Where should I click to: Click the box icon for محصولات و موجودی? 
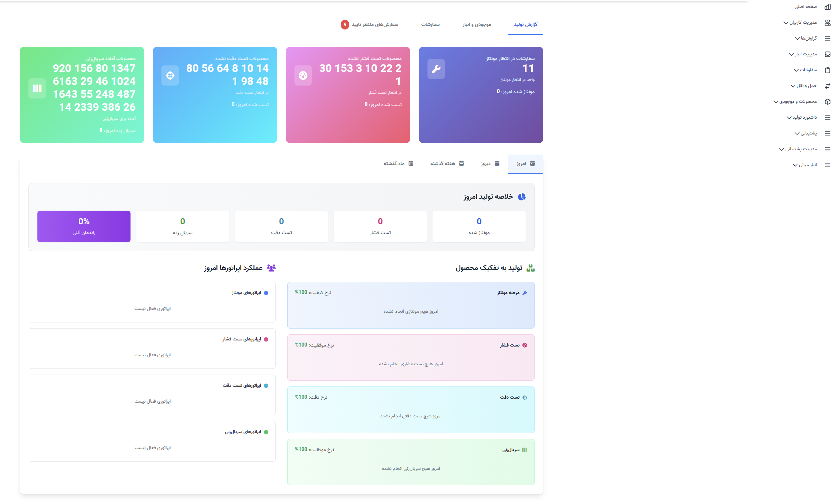[827, 102]
